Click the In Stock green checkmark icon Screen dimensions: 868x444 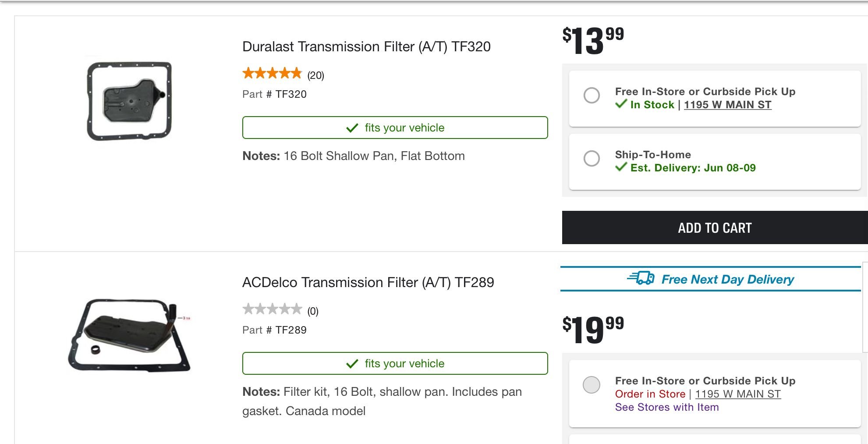click(621, 104)
